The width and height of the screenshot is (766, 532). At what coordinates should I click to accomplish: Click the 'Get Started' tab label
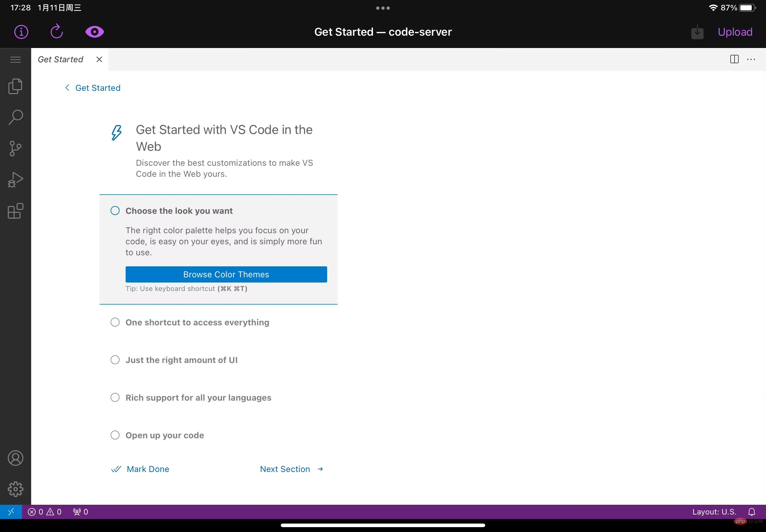pyautogui.click(x=61, y=59)
